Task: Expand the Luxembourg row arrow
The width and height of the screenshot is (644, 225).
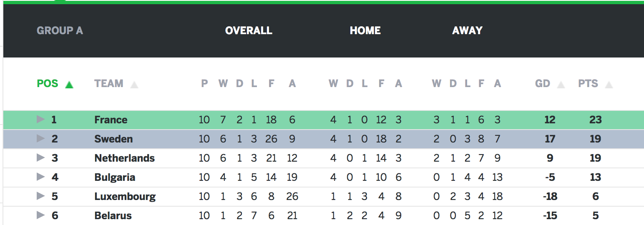Action: pos(40,196)
